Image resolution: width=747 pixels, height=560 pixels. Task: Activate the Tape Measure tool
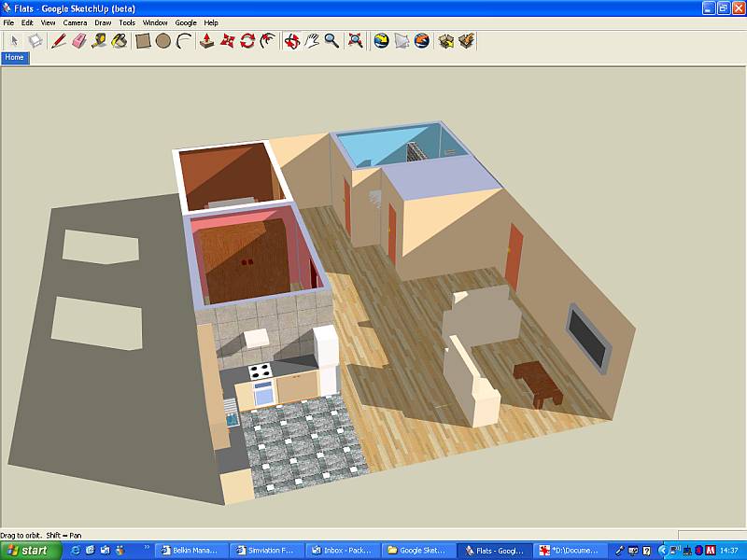click(x=99, y=41)
